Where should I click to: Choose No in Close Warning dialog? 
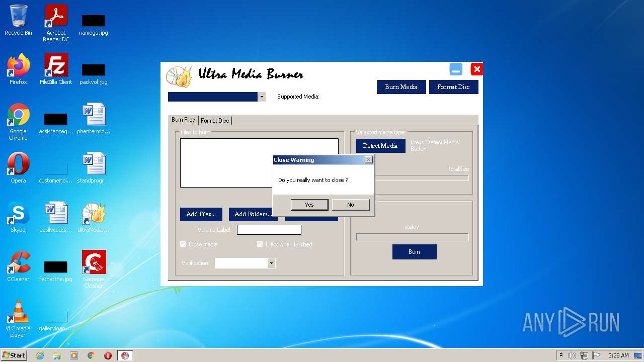pos(351,205)
